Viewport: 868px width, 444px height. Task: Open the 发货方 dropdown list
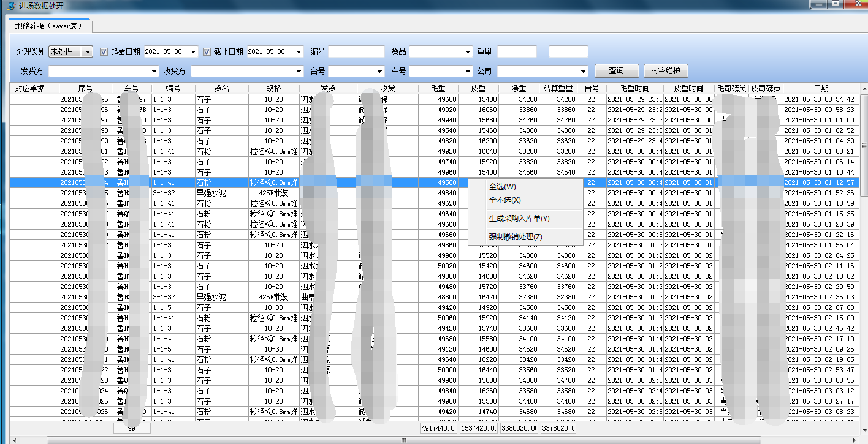tap(153, 72)
